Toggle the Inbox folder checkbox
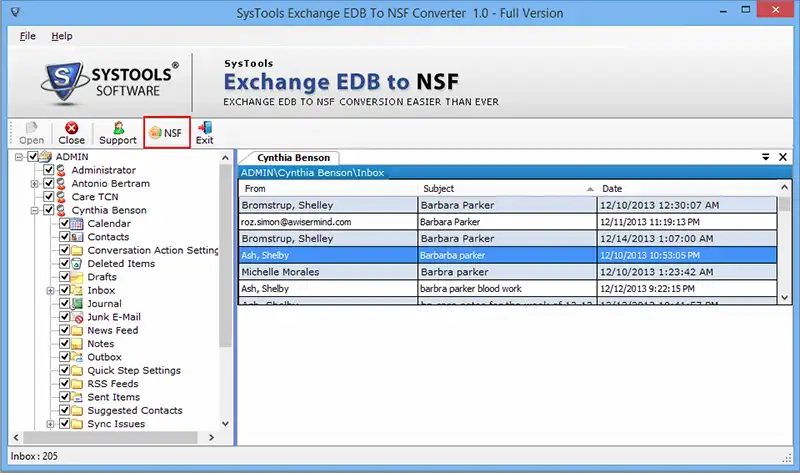This screenshot has height=473, width=800. [64, 289]
